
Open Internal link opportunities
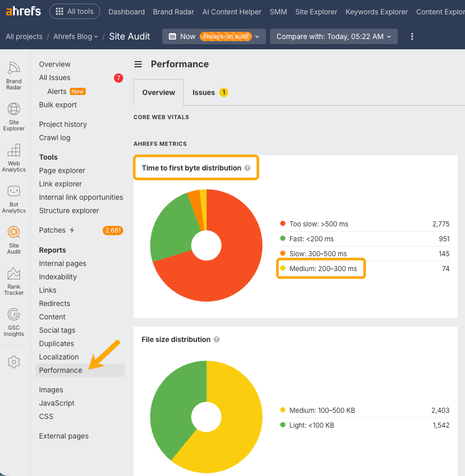coord(81,197)
